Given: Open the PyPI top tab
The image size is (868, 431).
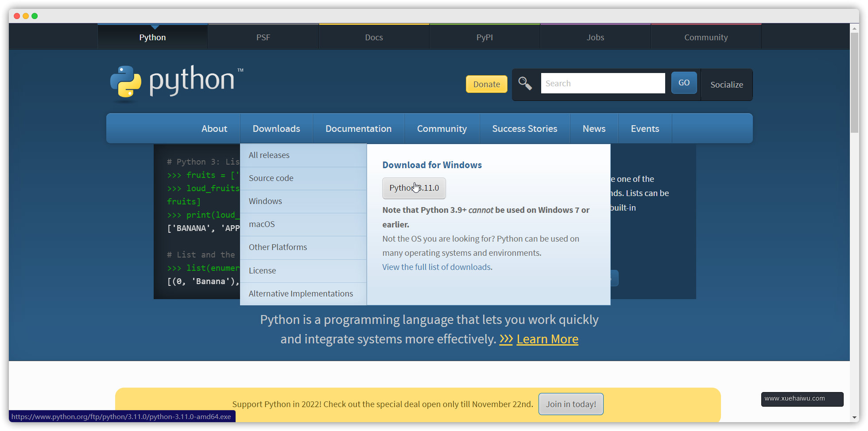Looking at the screenshot, I should point(485,37).
